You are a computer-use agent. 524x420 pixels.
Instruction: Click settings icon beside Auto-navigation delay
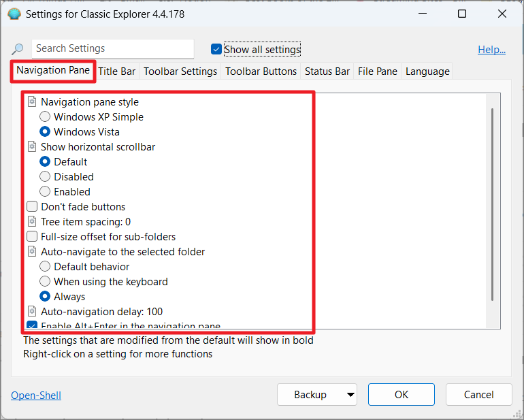32,311
